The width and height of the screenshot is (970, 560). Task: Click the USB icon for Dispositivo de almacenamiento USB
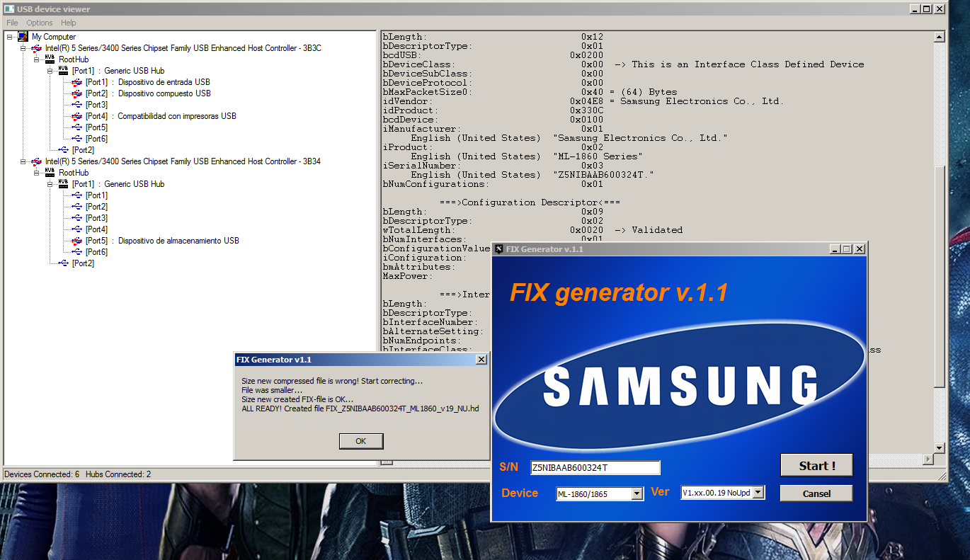pyautogui.click(x=76, y=241)
